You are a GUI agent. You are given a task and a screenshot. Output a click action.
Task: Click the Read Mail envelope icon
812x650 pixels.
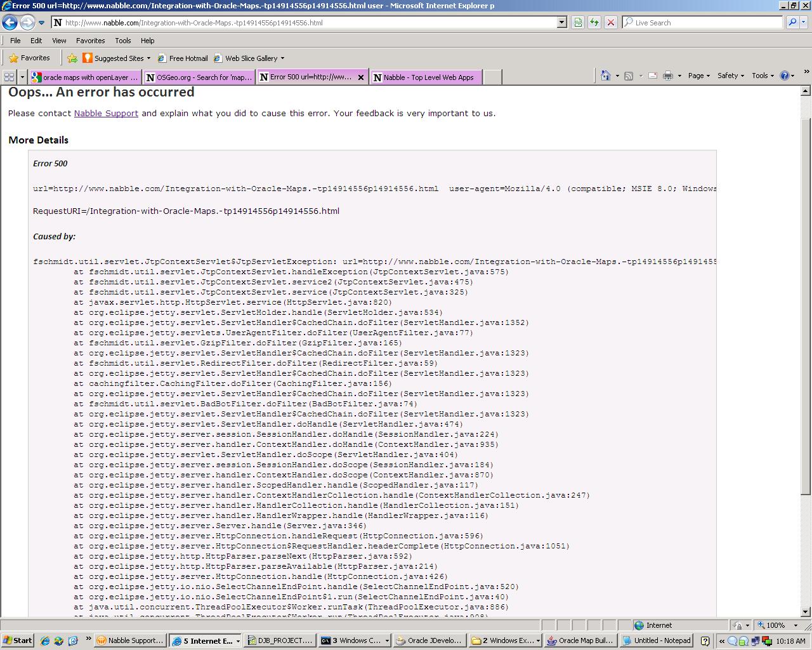(x=652, y=76)
